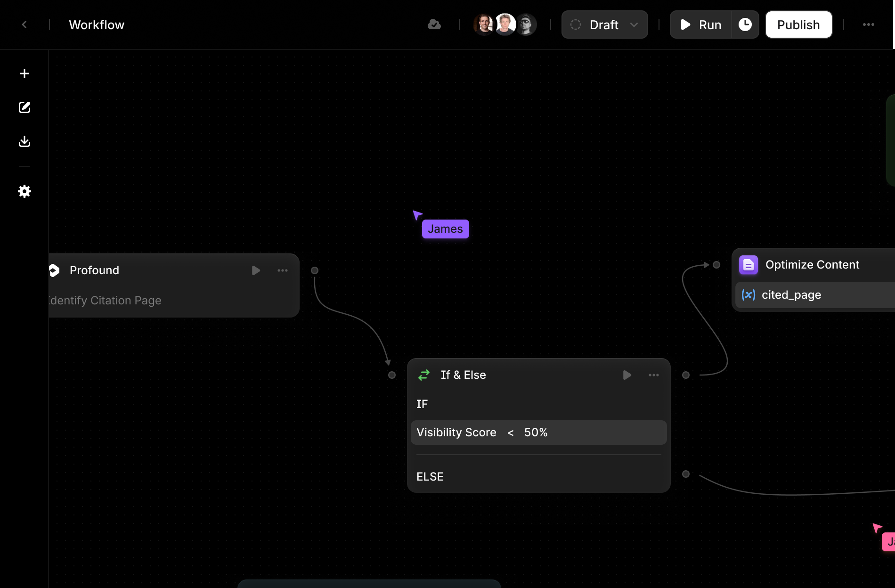Click the Publish button
The width and height of the screenshot is (895, 588).
[798, 24]
